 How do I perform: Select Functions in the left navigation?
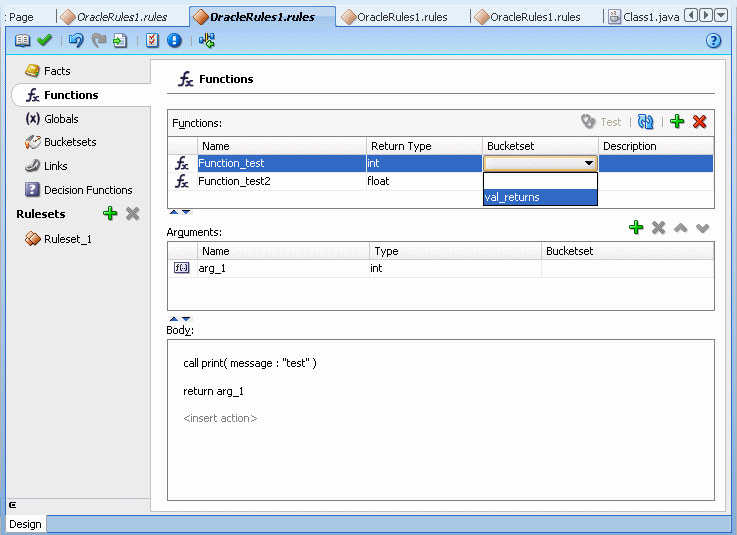point(81,95)
